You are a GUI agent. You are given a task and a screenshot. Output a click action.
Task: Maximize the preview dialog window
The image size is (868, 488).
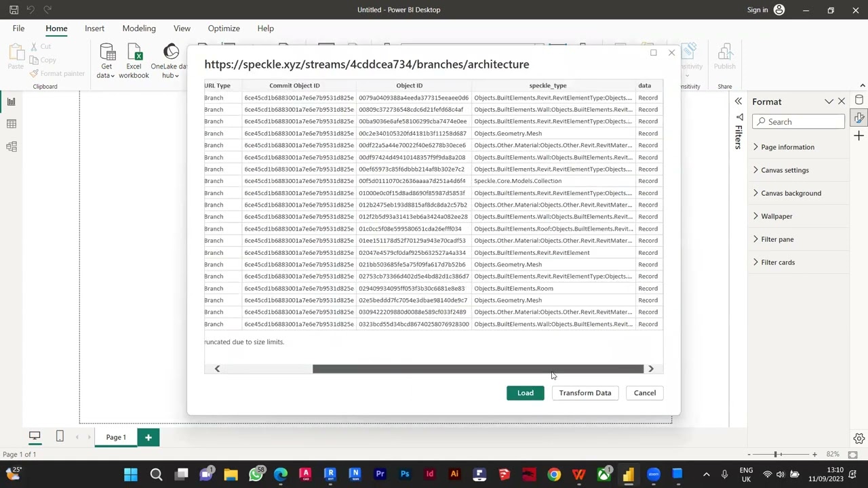(653, 53)
